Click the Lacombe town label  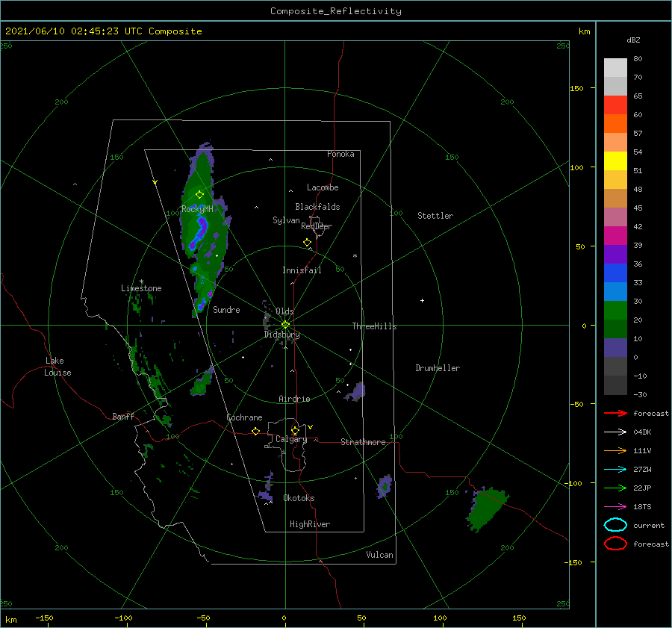[x=323, y=187]
